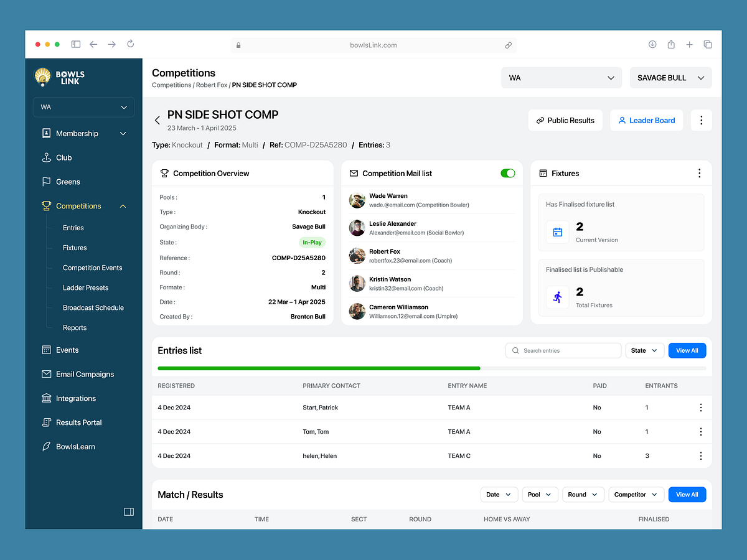Screen dimensions: 747x560
Task: Go back using the arrow beside PN SIDE SHOT COMP
Action: coord(157,120)
